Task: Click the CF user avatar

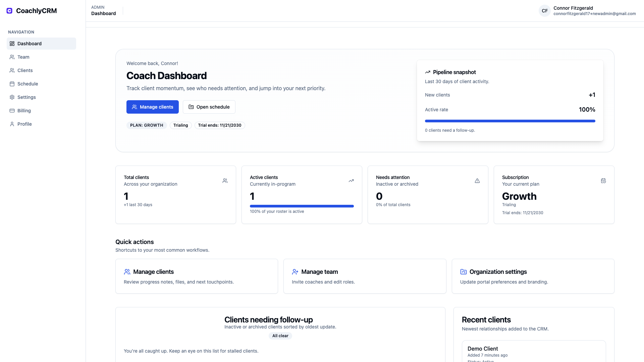Action: (x=544, y=10)
